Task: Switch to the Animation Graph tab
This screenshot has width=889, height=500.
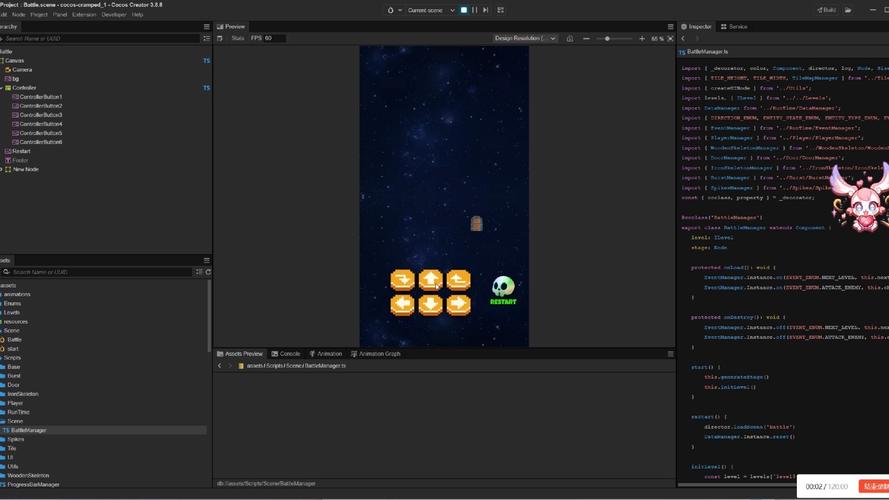Action: (375, 354)
